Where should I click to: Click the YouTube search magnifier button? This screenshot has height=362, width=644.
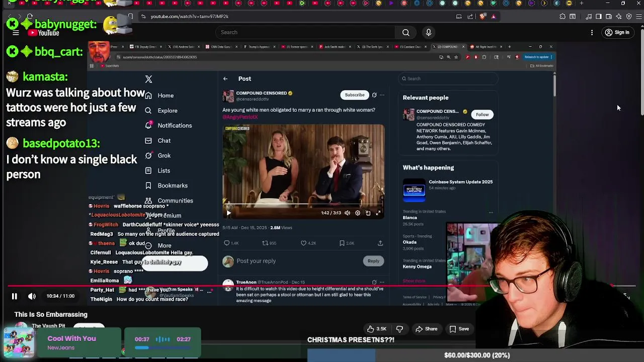[406, 32]
